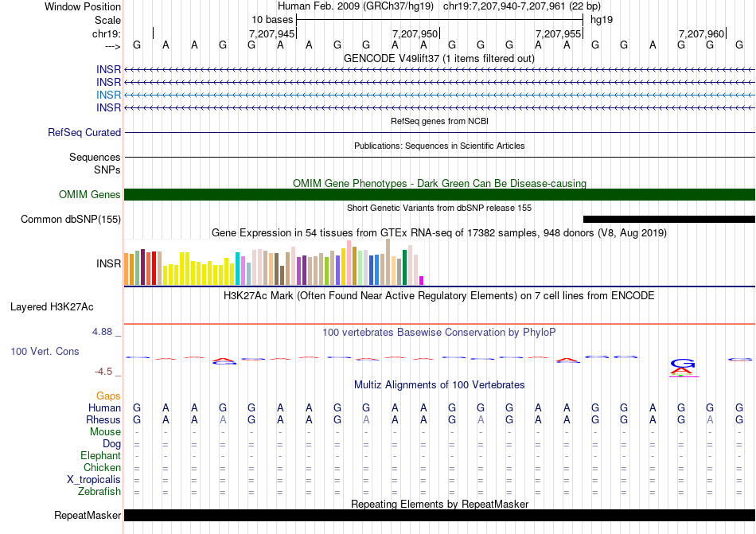This screenshot has width=756, height=534.
Task: Click the Common dbSNP(155) track label
Action: (x=71, y=220)
